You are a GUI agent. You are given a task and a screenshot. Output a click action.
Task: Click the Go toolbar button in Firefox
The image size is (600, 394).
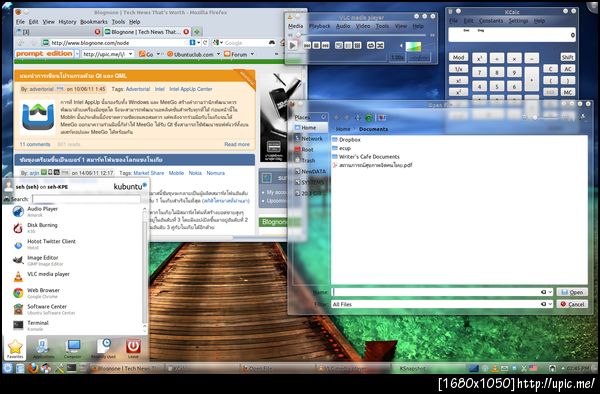tap(146, 54)
